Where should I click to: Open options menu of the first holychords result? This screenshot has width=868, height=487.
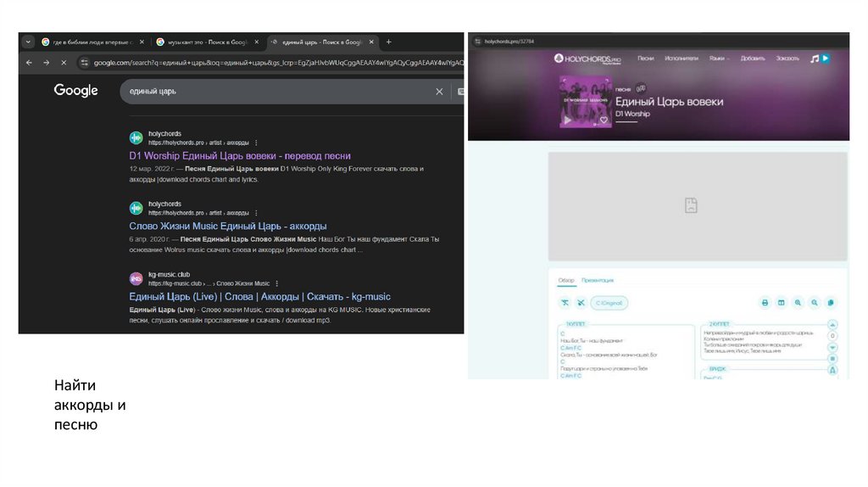(x=256, y=143)
